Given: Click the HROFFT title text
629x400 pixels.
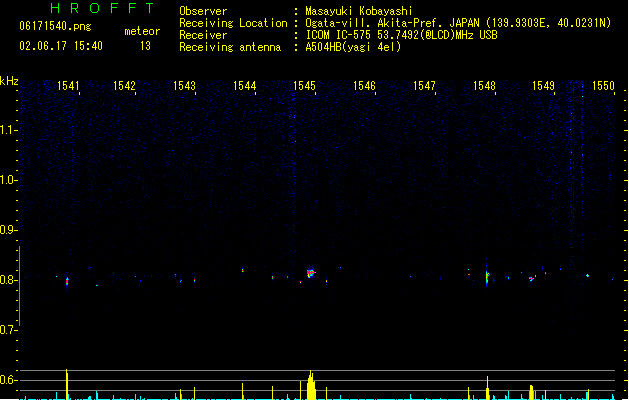Looking at the screenshot, I should pos(103,8).
